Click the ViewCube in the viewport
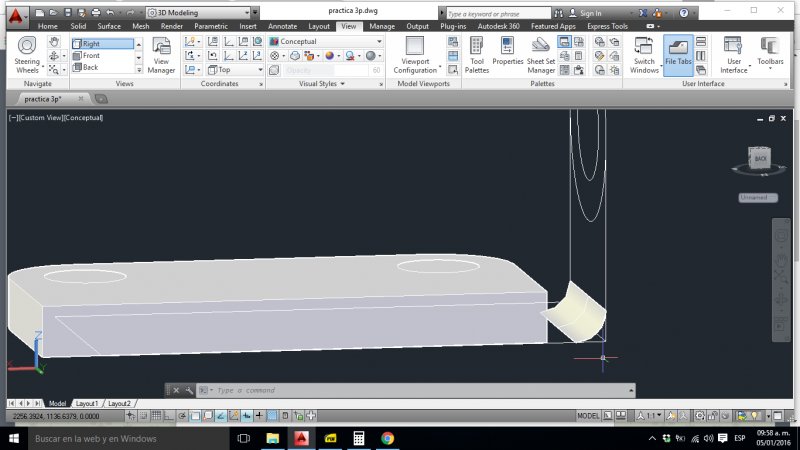The width and height of the screenshot is (800, 450). [758, 159]
